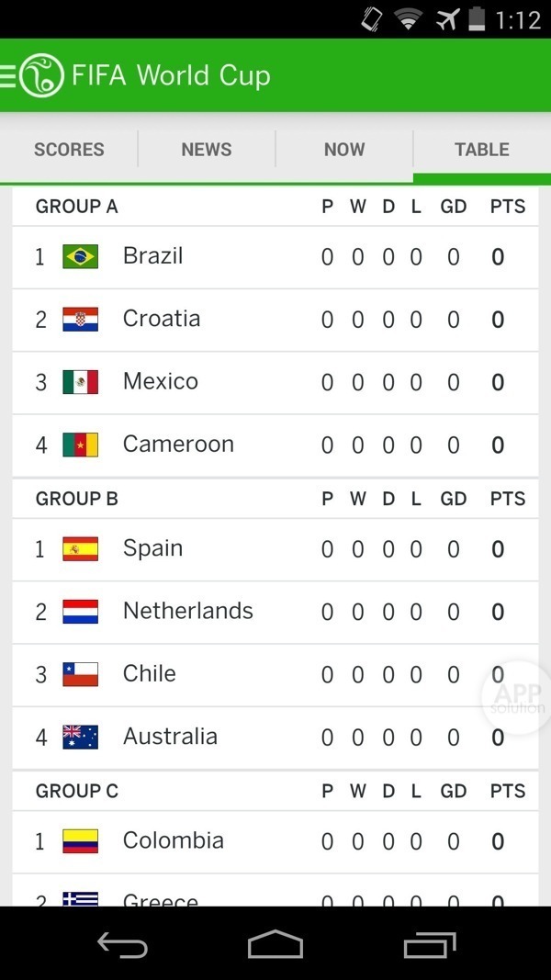Viewport: 551px width, 980px height.
Task: Select the TABLE tab
Action: tap(482, 150)
